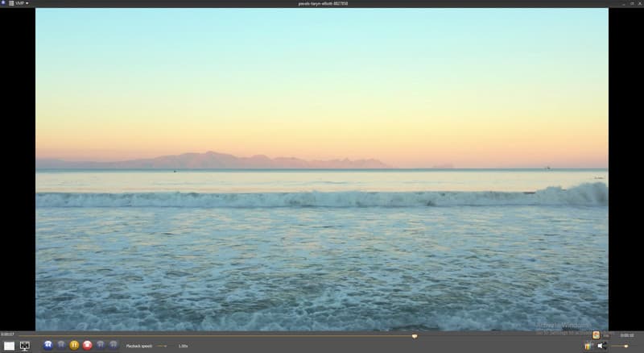
Task: Click the VMP application logo icon
Action: (x=4, y=3)
